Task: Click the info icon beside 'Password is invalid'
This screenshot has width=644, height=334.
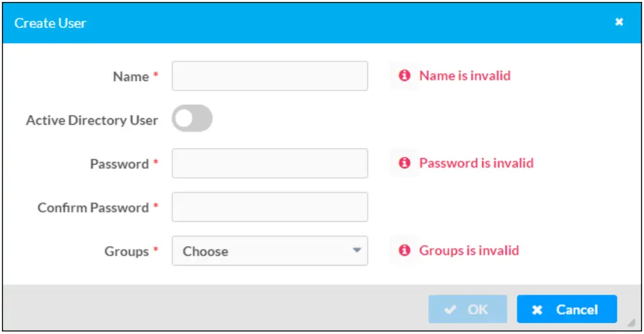Action: point(404,163)
